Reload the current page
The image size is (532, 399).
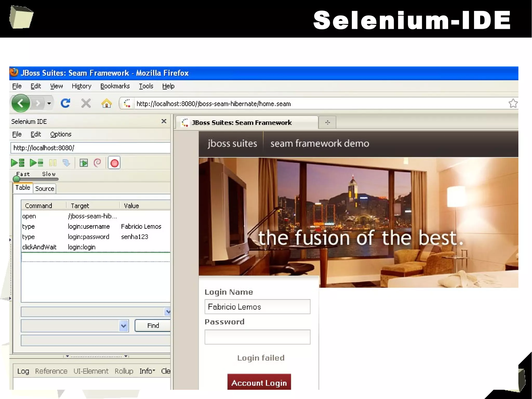(x=65, y=103)
